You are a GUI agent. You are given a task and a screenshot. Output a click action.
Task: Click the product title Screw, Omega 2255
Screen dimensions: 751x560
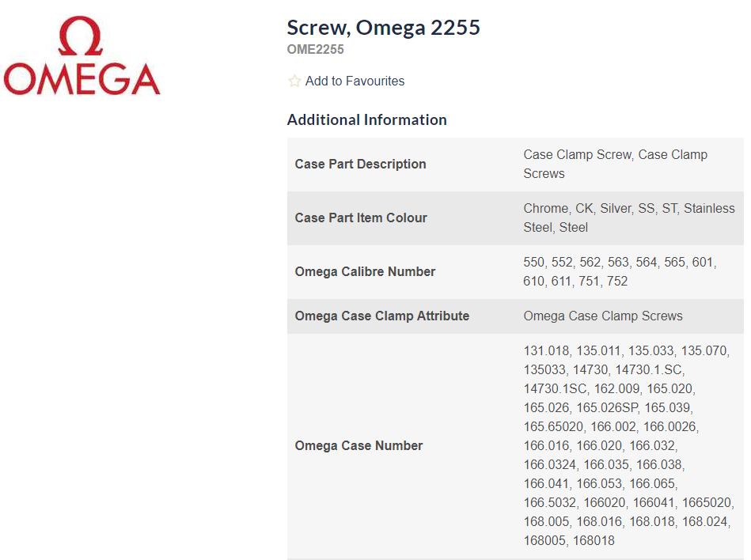383,28
